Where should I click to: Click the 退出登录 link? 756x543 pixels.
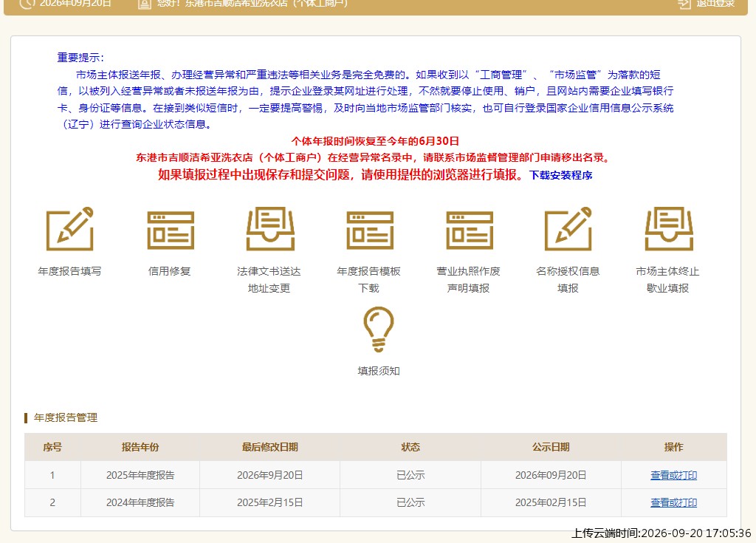(x=715, y=4)
